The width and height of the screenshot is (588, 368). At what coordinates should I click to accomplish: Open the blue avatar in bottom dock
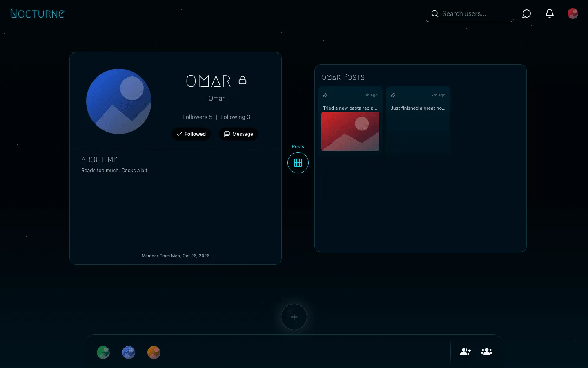pyautogui.click(x=129, y=352)
